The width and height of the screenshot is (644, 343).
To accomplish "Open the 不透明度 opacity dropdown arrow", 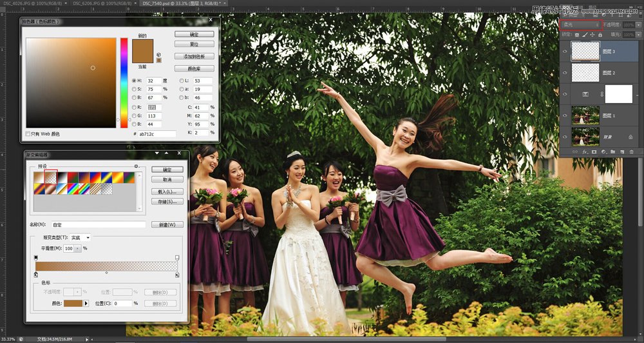I will [638, 24].
